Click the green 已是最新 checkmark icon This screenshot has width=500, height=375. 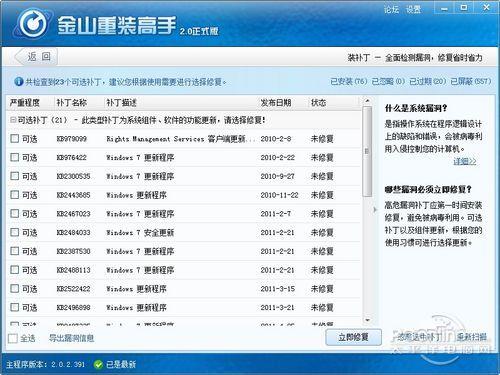coord(98,364)
